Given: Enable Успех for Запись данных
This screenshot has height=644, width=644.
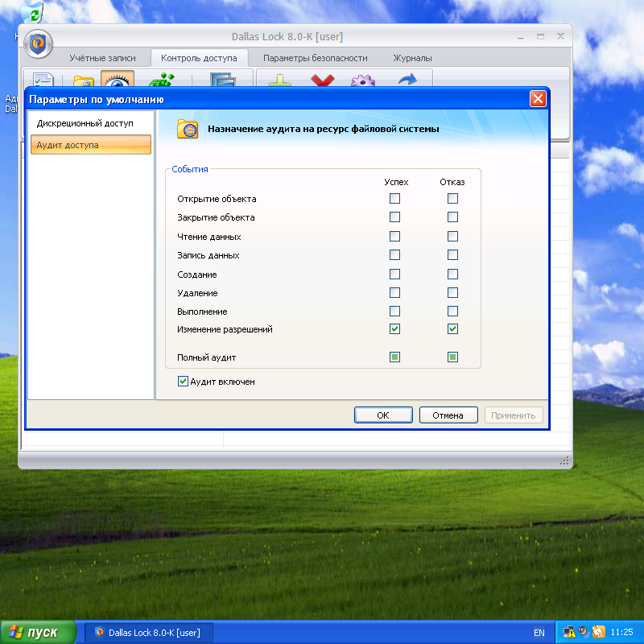Looking at the screenshot, I should click(x=394, y=254).
